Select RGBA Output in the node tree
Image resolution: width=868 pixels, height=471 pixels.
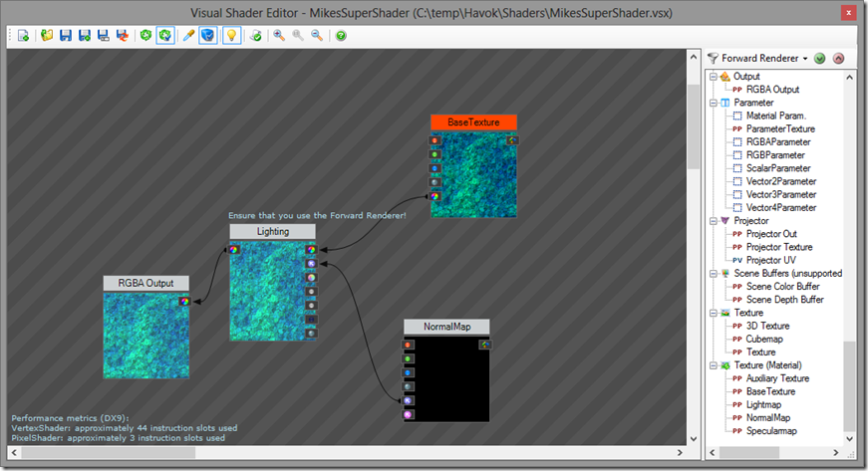[772, 90]
